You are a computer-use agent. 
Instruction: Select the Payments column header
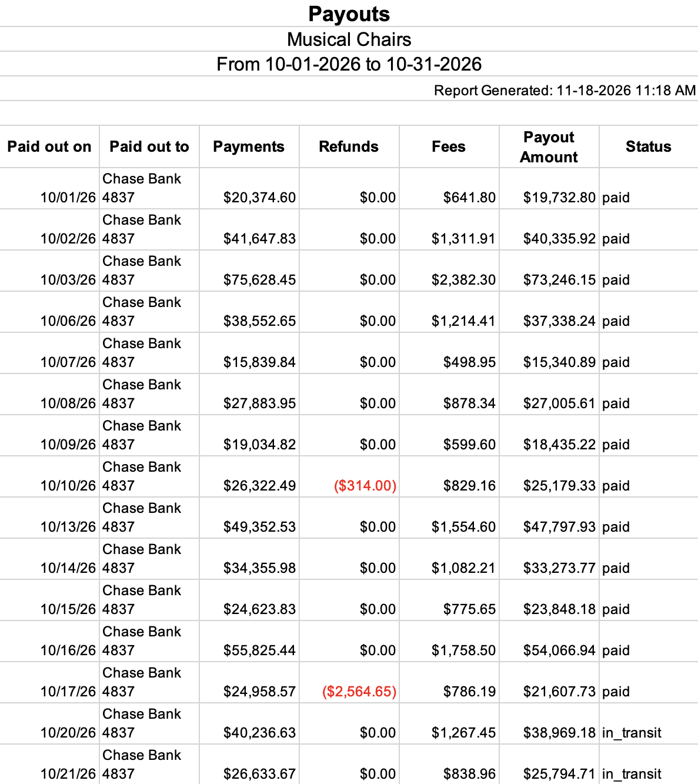tap(249, 146)
